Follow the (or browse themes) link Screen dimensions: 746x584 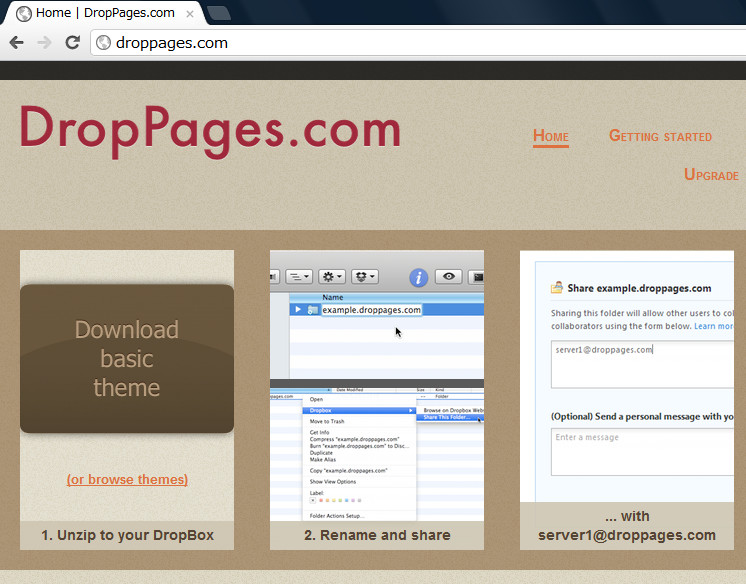[127, 479]
